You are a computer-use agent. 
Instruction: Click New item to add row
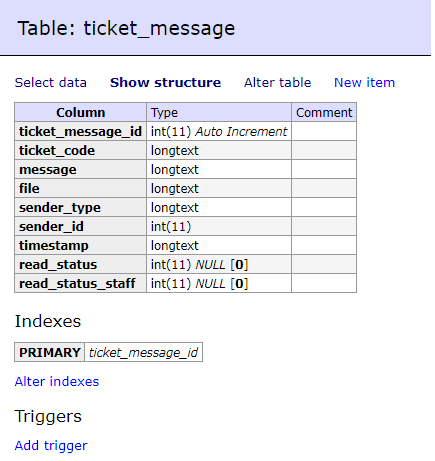[x=364, y=83]
